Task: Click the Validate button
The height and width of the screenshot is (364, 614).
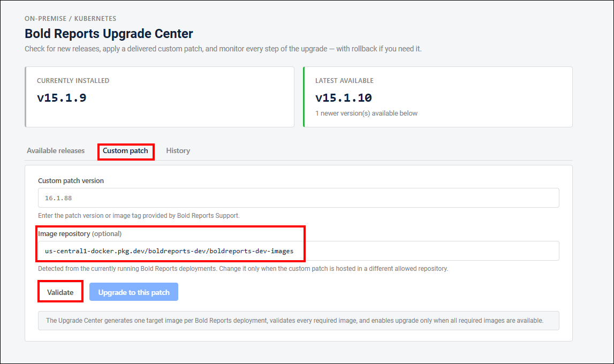Action: tap(60, 292)
